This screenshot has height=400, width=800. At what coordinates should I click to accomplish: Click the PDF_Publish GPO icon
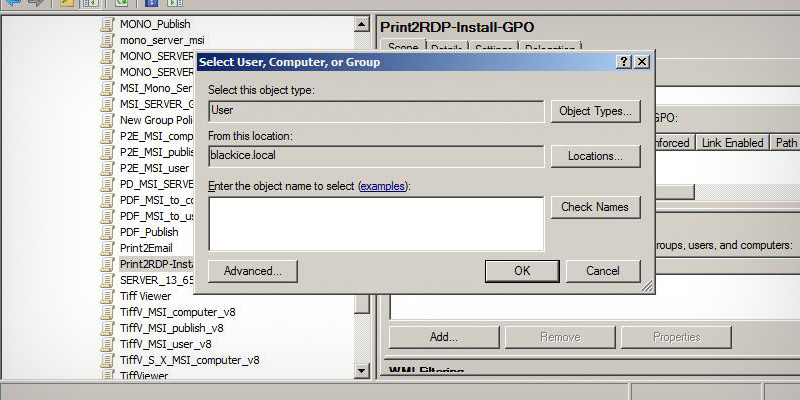tap(108, 232)
